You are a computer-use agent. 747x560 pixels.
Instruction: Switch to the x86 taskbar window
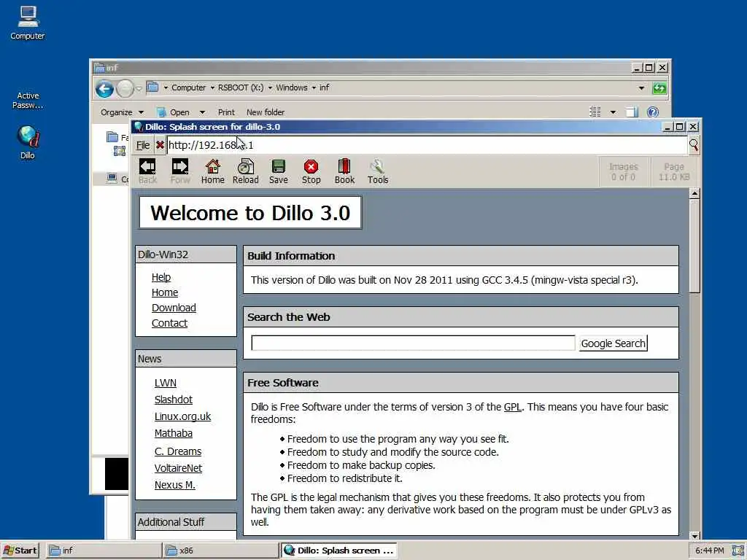220,551
